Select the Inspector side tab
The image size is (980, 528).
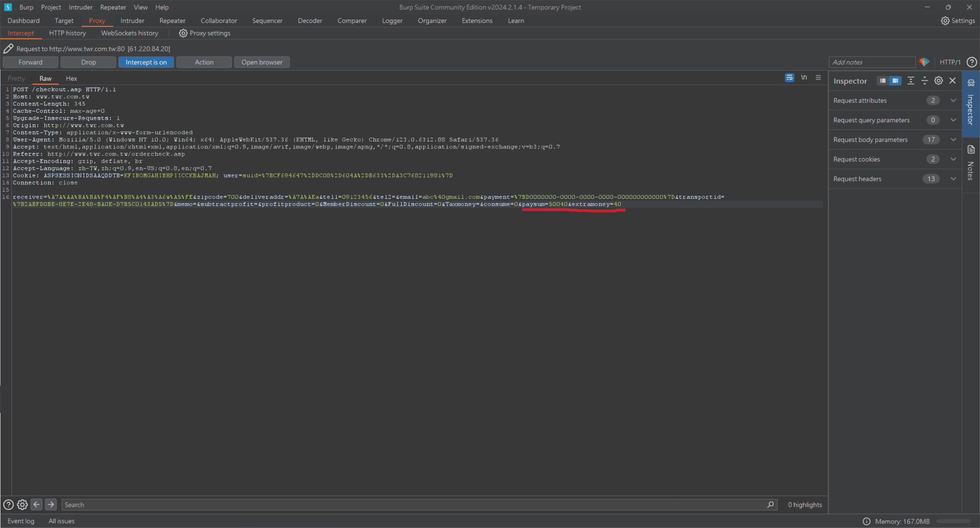pos(971,103)
